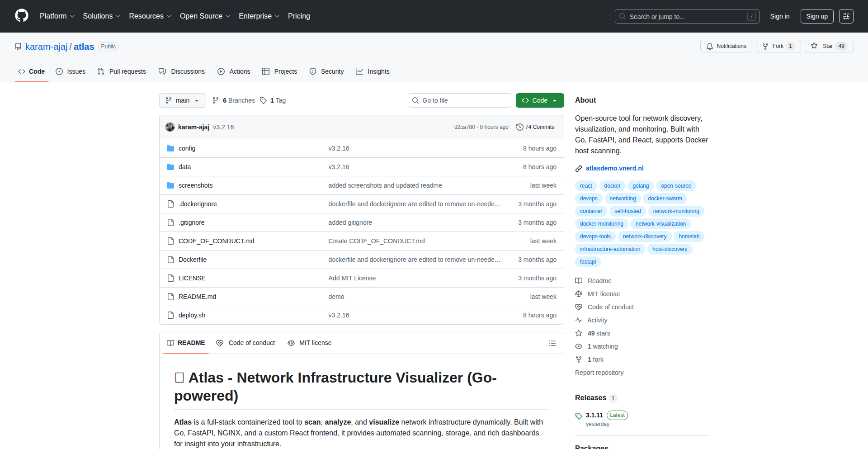Open the Resources dropdown
Viewport: 868px width, 449px height.
(x=150, y=16)
